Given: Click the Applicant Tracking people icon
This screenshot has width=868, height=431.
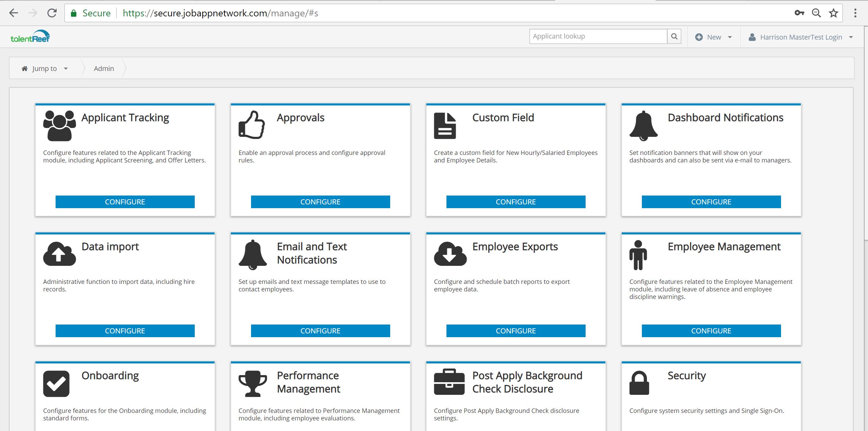Looking at the screenshot, I should click(x=59, y=126).
